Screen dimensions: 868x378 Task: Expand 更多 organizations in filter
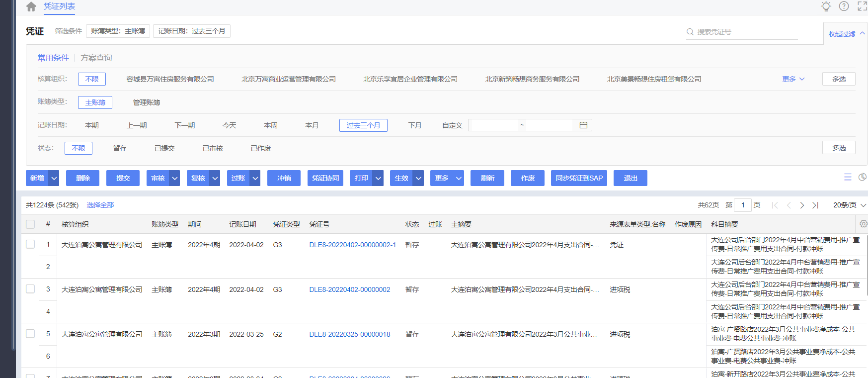pos(793,79)
